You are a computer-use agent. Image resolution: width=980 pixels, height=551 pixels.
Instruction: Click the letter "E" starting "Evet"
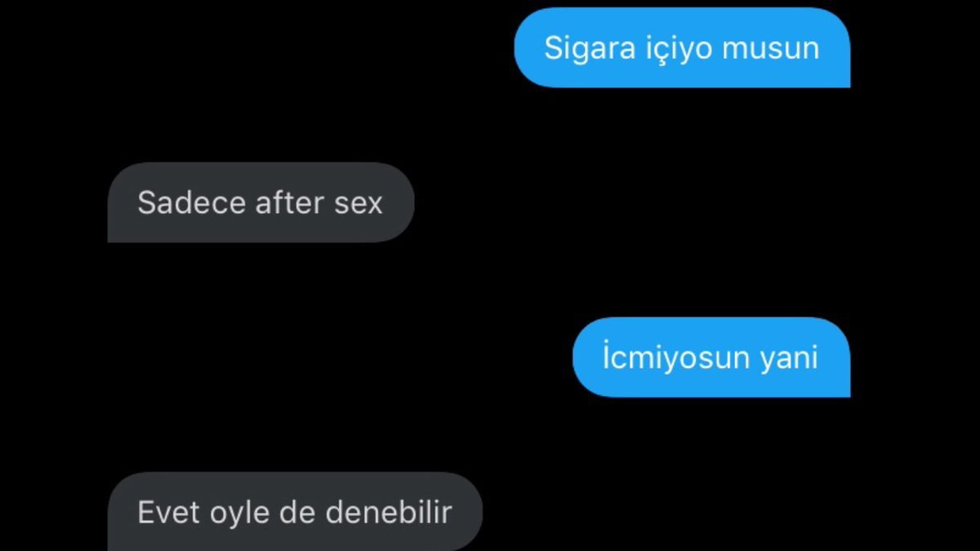pos(147,513)
